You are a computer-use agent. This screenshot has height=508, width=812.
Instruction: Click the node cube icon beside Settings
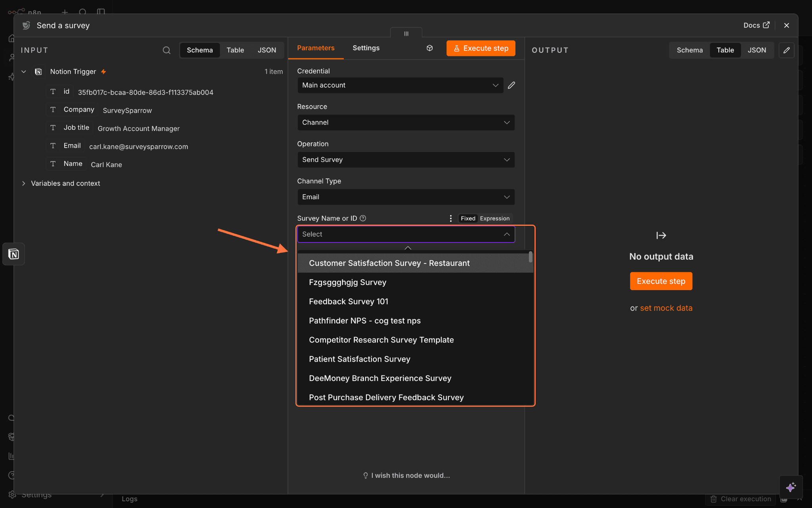pyautogui.click(x=429, y=48)
